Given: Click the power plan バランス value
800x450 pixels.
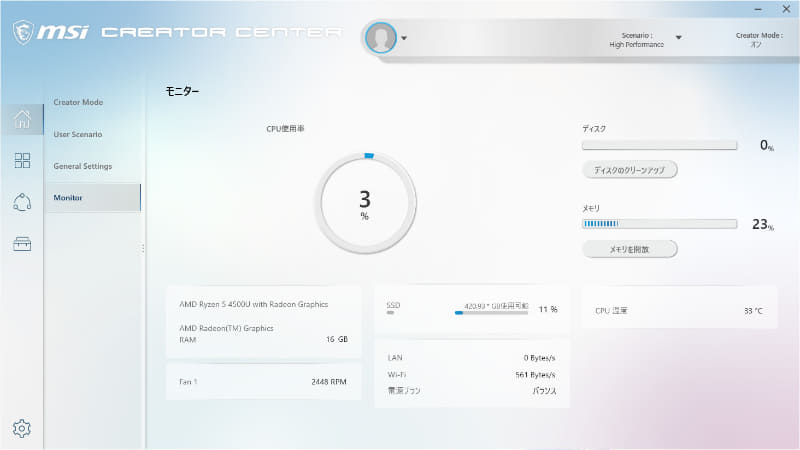Looking at the screenshot, I should click(x=544, y=391).
